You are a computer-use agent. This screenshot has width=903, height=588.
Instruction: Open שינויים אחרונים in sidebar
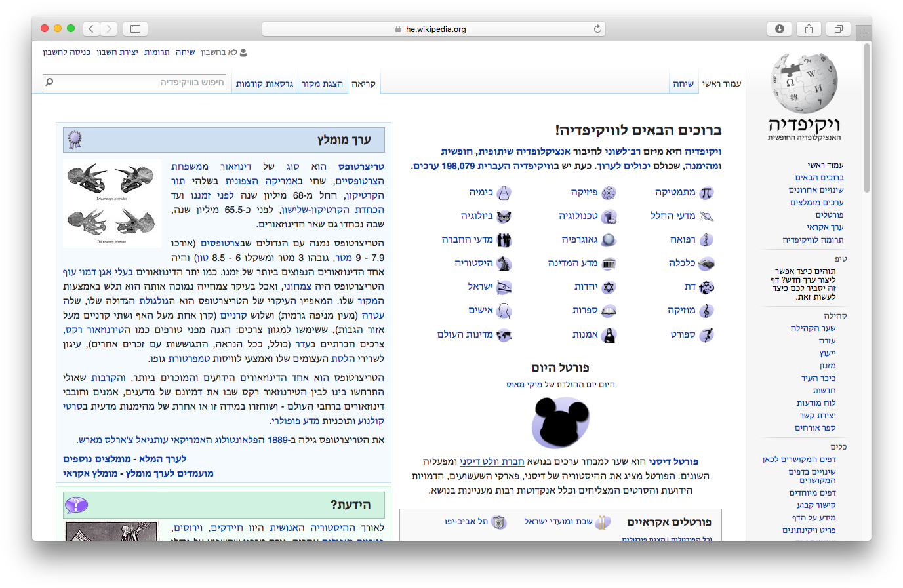(816, 190)
